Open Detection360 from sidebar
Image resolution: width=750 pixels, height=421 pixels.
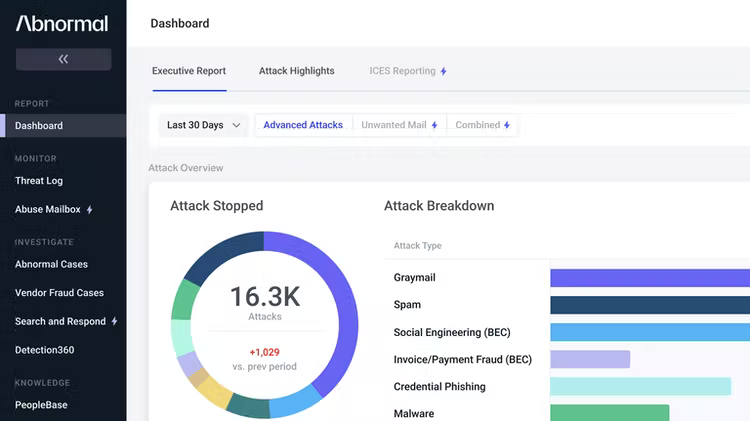44,350
